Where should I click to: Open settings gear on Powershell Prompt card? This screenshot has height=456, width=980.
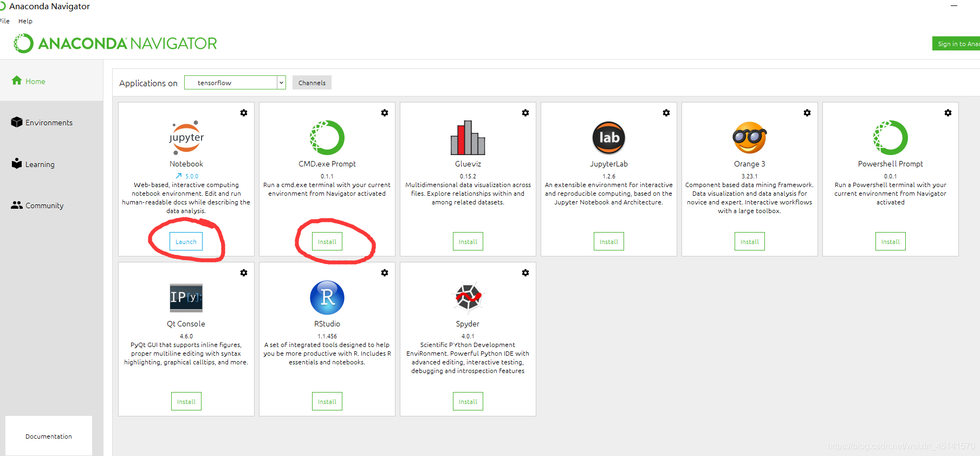click(948, 113)
